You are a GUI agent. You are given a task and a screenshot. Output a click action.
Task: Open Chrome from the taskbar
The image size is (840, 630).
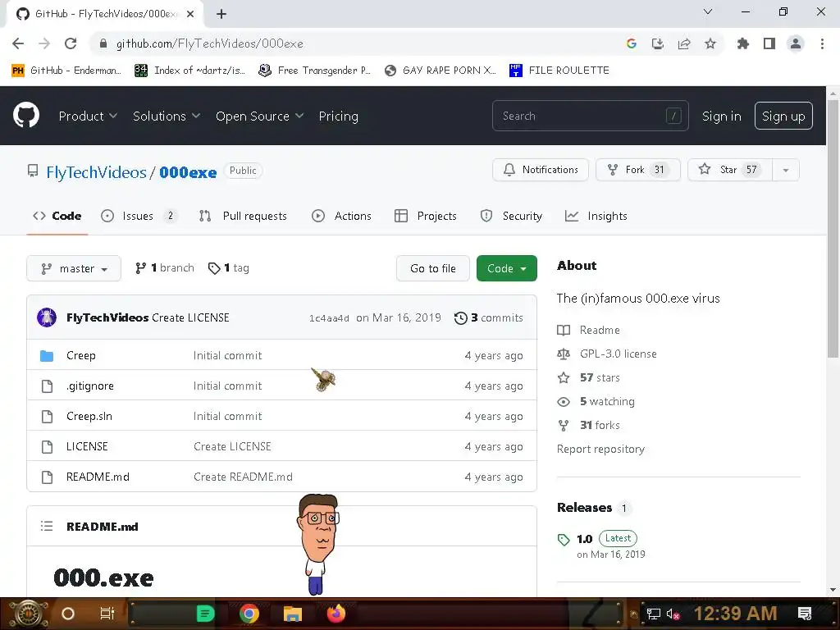[x=249, y=614]
